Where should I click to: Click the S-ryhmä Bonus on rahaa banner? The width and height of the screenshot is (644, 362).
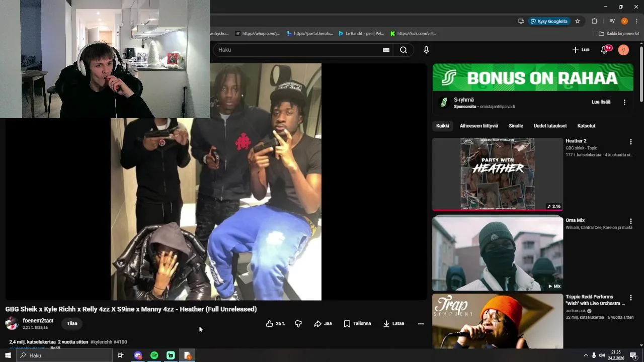click(x=533, y=77)
